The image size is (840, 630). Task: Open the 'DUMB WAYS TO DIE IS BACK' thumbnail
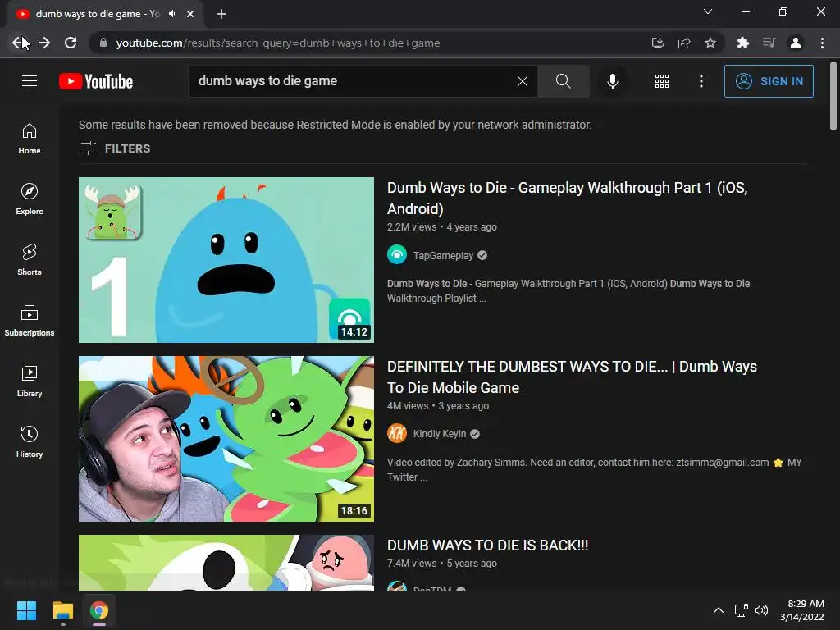click(x=226, y=563)
